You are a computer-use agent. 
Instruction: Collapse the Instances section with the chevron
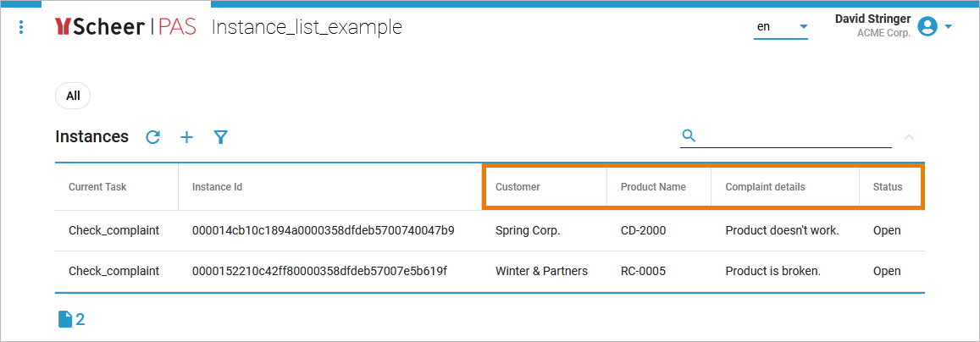coord(909,137)
